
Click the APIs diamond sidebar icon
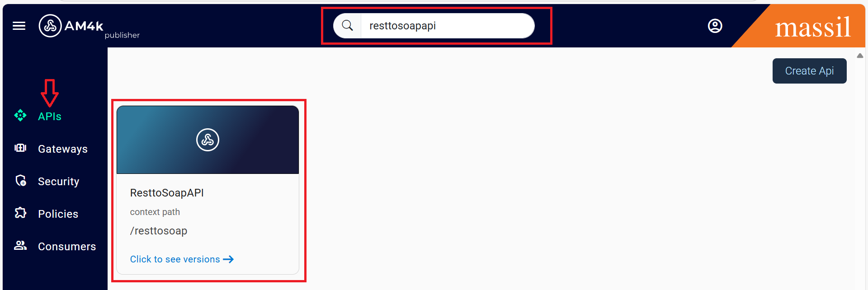[20, 116]
